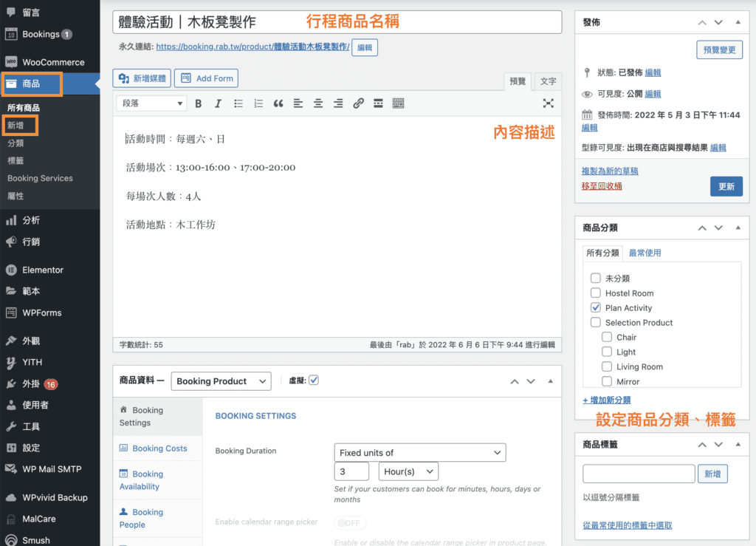
Task: Apply Italic formatting in the editor
Action: (x=218, y=103)
